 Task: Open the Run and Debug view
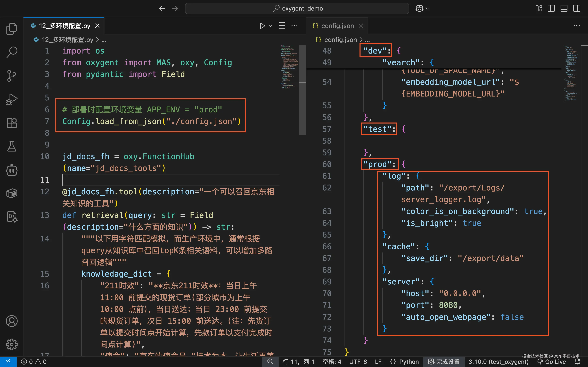tap(11, 99)
